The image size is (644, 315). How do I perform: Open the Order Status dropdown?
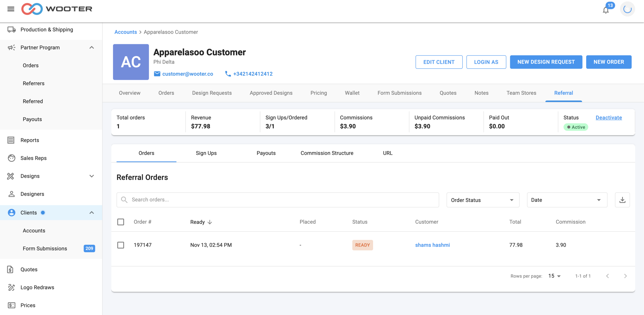(483, 200)
